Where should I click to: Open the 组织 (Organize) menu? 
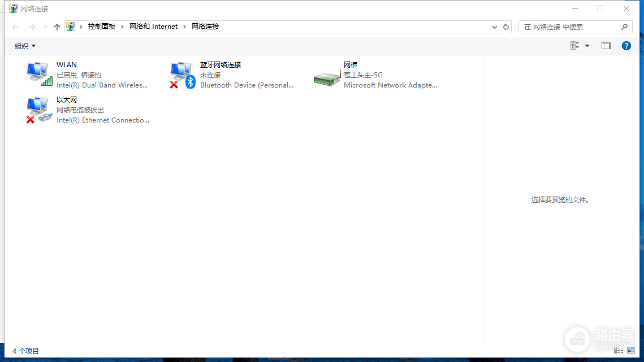coord(25,46)
